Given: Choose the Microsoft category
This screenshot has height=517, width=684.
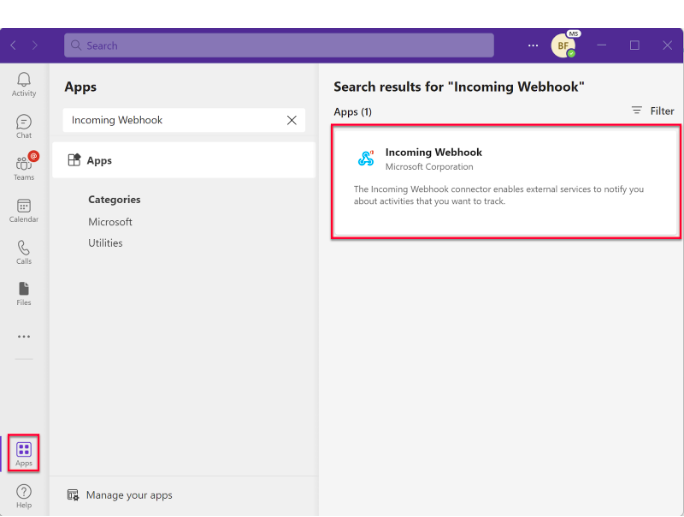Looking at the screenshot, I should point(110,222).
